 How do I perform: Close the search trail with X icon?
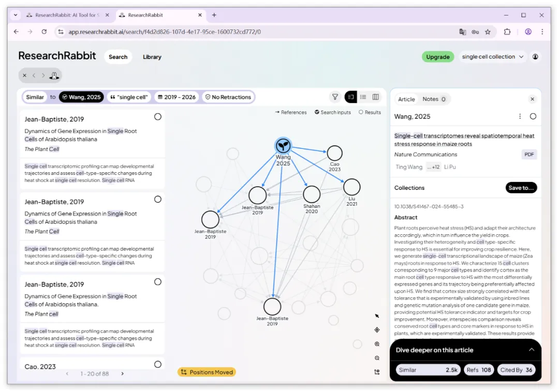tap(25, 76)
